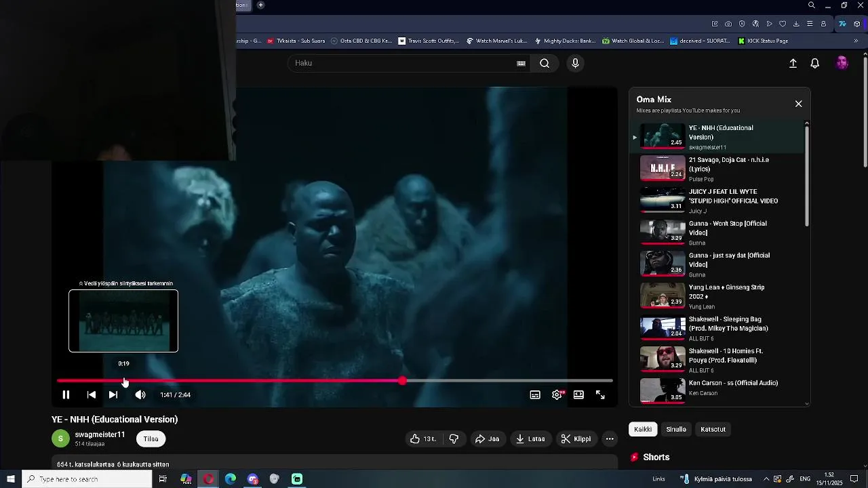Seek using the red progress bar handle

(x=403, y=381)
